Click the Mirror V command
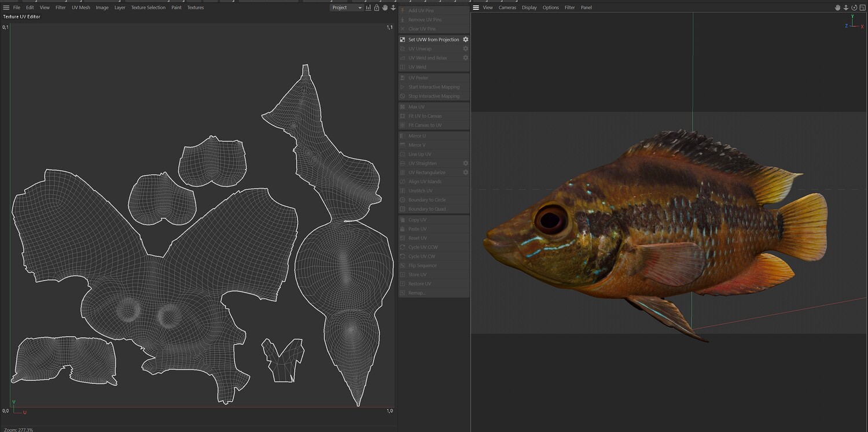This screenshot has width=868, height=432. tap(434, 145)
